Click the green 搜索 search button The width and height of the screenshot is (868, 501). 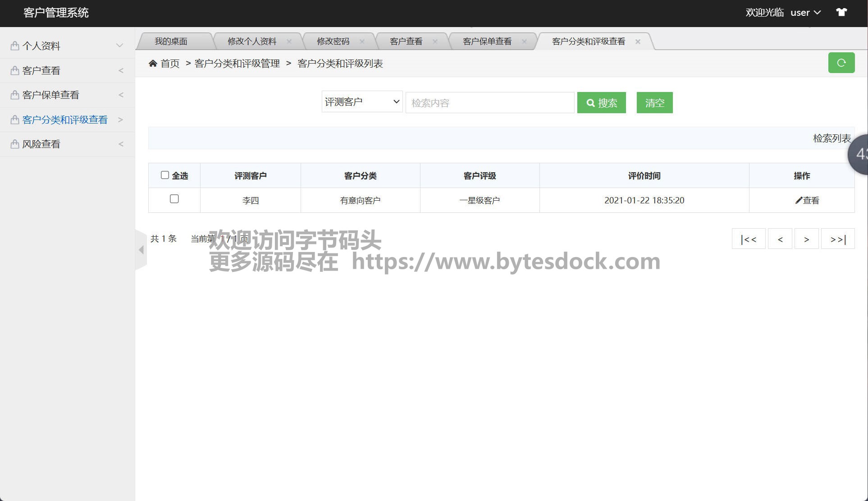coord(601,103)
